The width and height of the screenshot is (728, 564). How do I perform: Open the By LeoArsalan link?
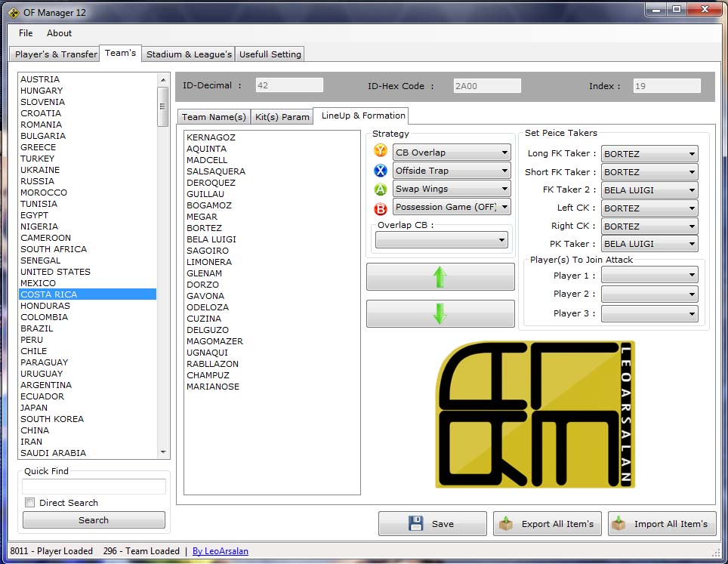[x=220, y=551]
